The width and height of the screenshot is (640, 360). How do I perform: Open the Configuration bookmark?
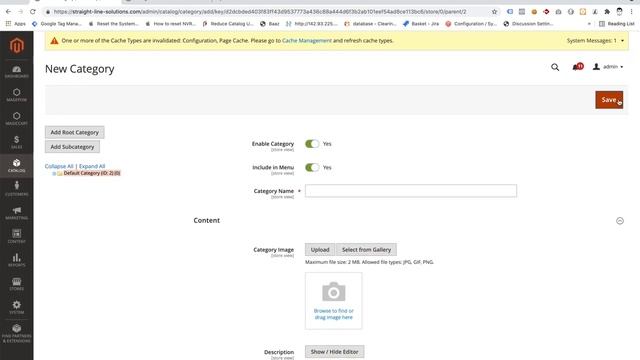point(471,24)
